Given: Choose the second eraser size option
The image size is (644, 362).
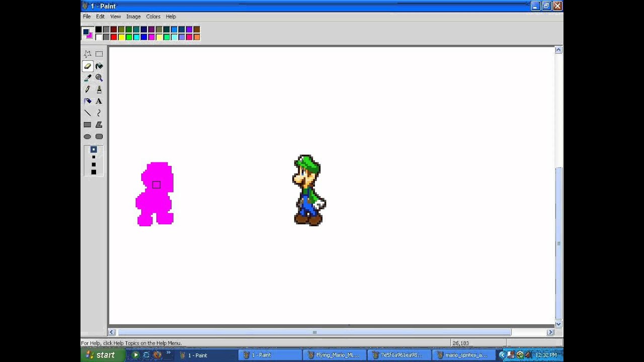Looking at the screenshot, I should click(x=94, y=157).
